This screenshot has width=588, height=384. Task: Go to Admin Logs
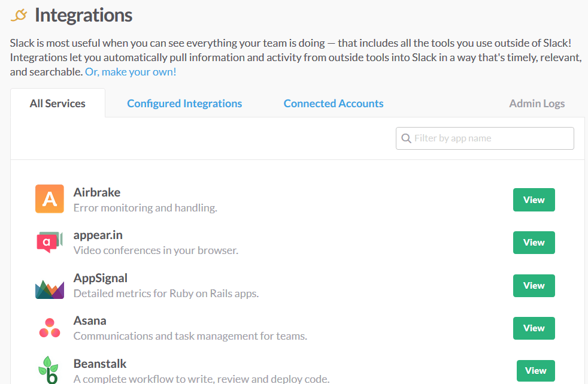point(537,104)
